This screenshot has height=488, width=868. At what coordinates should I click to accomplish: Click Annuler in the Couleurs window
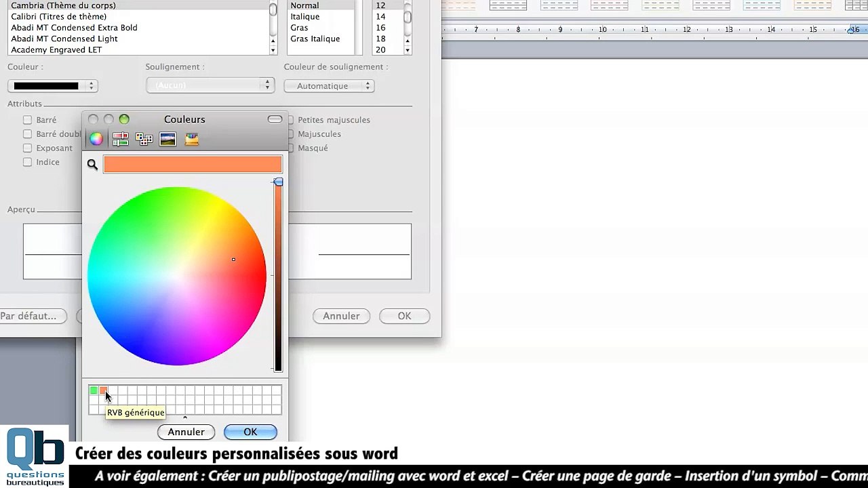pos(186,432)
